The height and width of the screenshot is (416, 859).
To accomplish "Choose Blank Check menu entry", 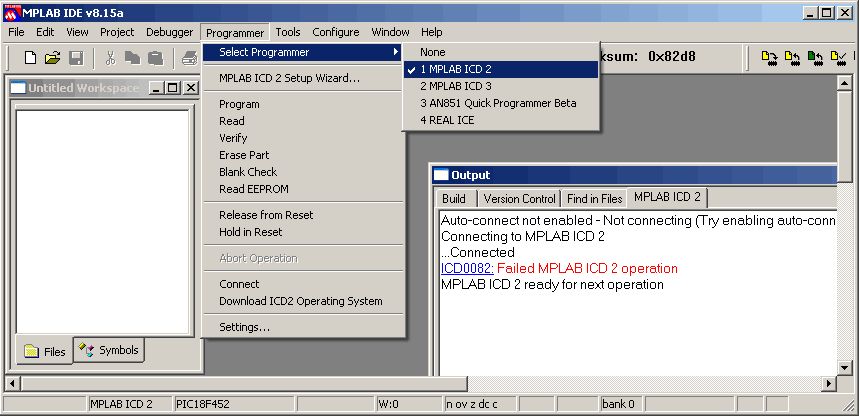I will [303, 172].
